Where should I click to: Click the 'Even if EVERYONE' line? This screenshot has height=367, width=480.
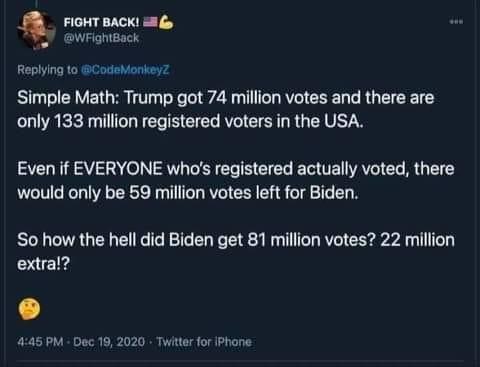click(236, 169)
